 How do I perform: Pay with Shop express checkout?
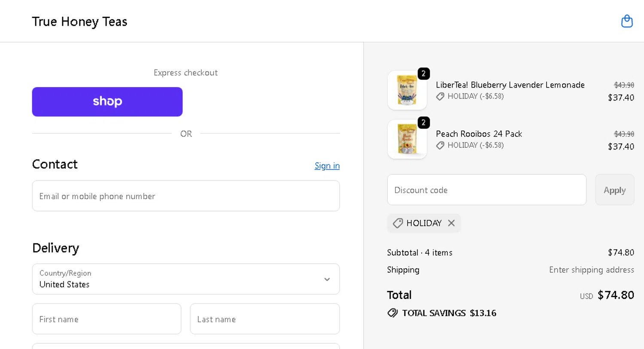point(107,102)
